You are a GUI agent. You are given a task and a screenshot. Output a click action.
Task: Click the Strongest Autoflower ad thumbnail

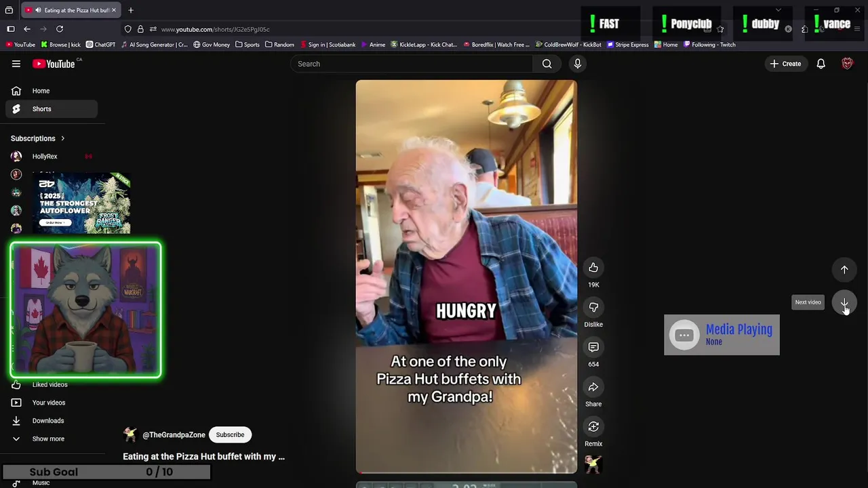[x=81, y=203]
